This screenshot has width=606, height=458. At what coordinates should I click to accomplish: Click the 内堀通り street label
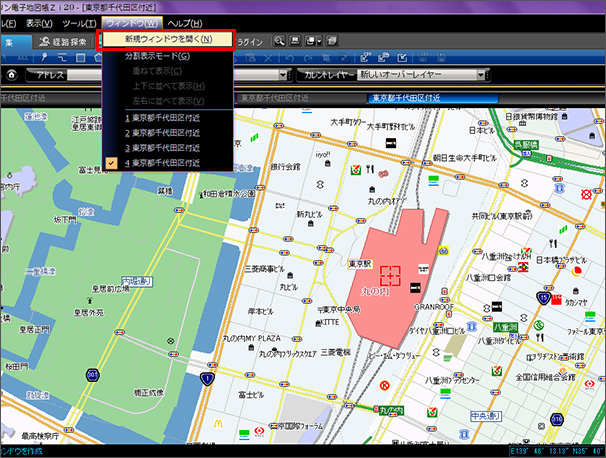(137, 281)
